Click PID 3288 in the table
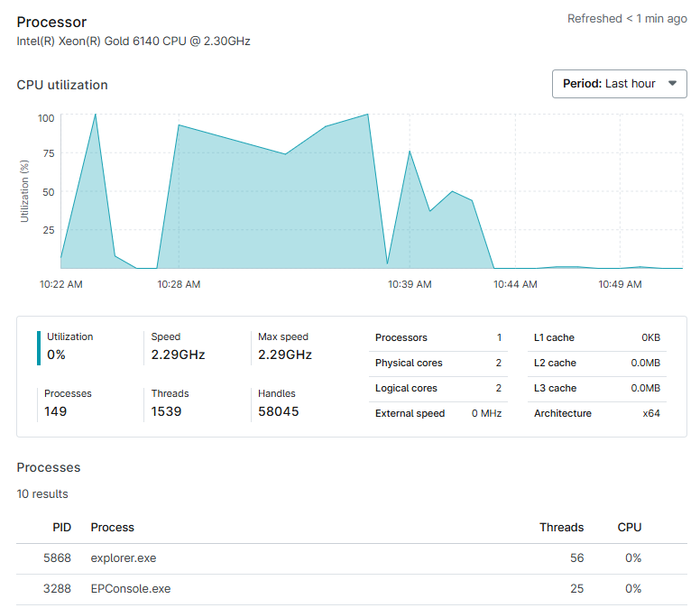This screenshot has height=608, width=700. point(57,589)
